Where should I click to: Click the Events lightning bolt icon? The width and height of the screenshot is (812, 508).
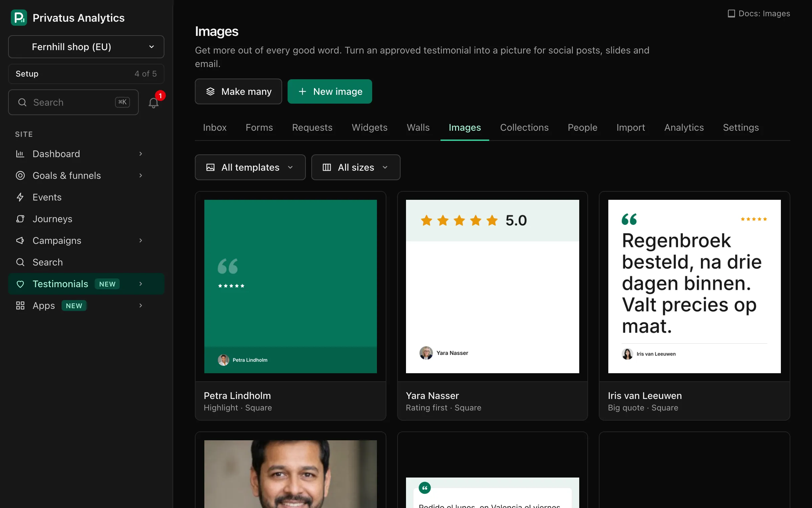[20, 197]
